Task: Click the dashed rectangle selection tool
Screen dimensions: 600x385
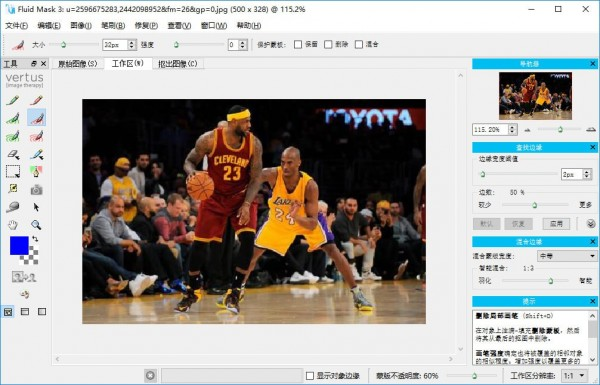Action: click(13, 171)
